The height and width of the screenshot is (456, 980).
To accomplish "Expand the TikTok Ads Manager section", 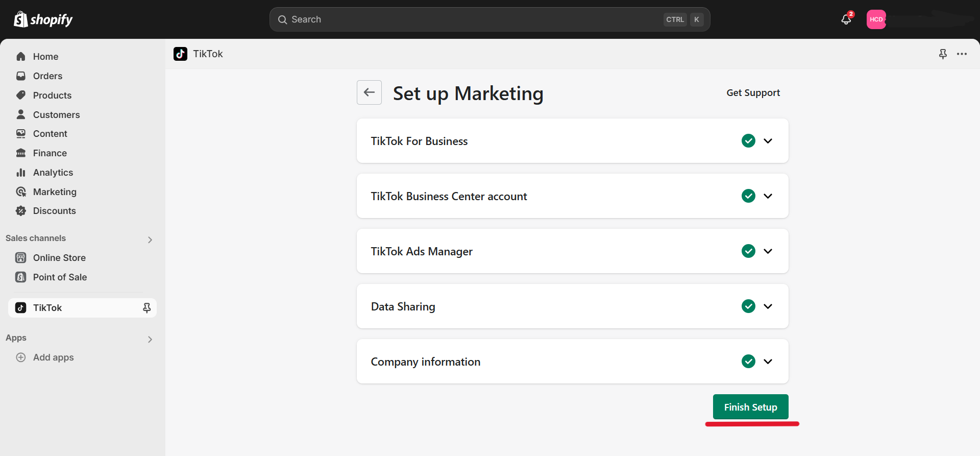I will 768,251.
